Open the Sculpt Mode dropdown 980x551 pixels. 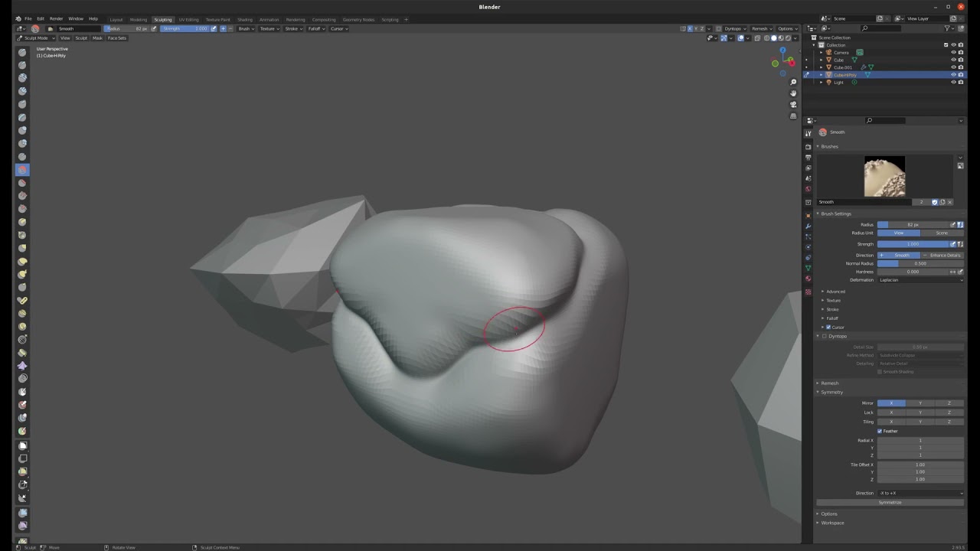[36, 37]
